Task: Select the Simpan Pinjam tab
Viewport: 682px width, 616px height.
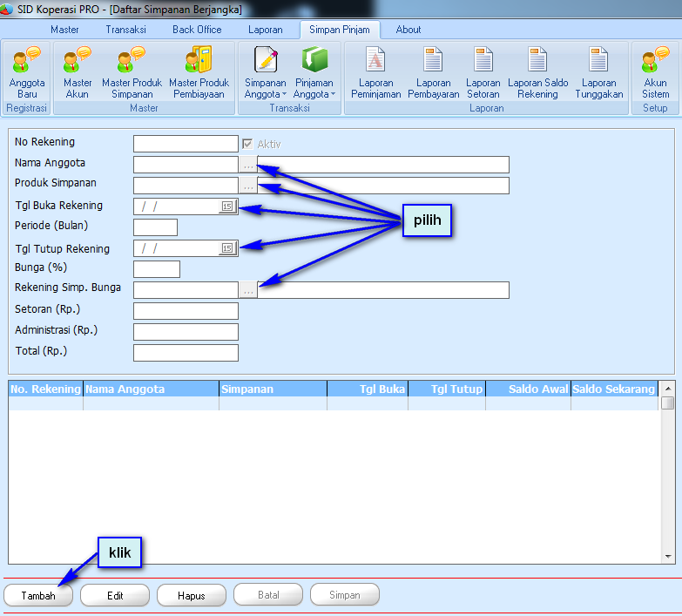Action: [x=340, y=30]
